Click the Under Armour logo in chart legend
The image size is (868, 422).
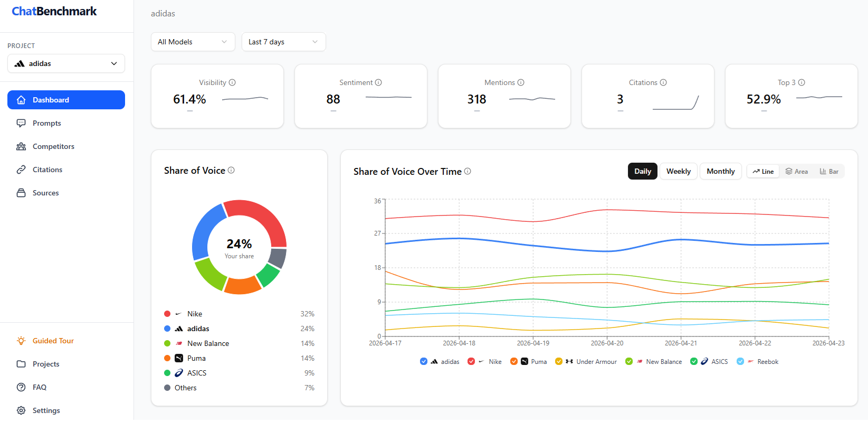coord(569,362)
